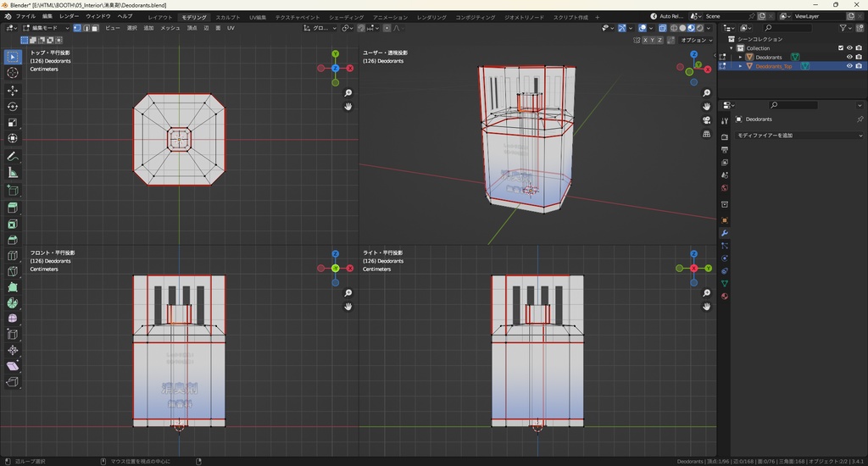Pick the Scale tool
Image resolution: width=868 pixels, height=466 pixels.
click(13, 122)
